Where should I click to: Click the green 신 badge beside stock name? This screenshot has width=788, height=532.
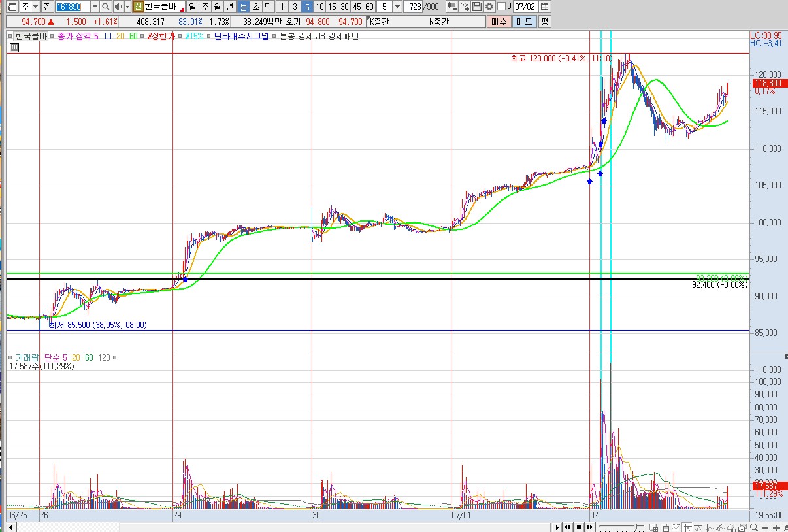[139, 7]
